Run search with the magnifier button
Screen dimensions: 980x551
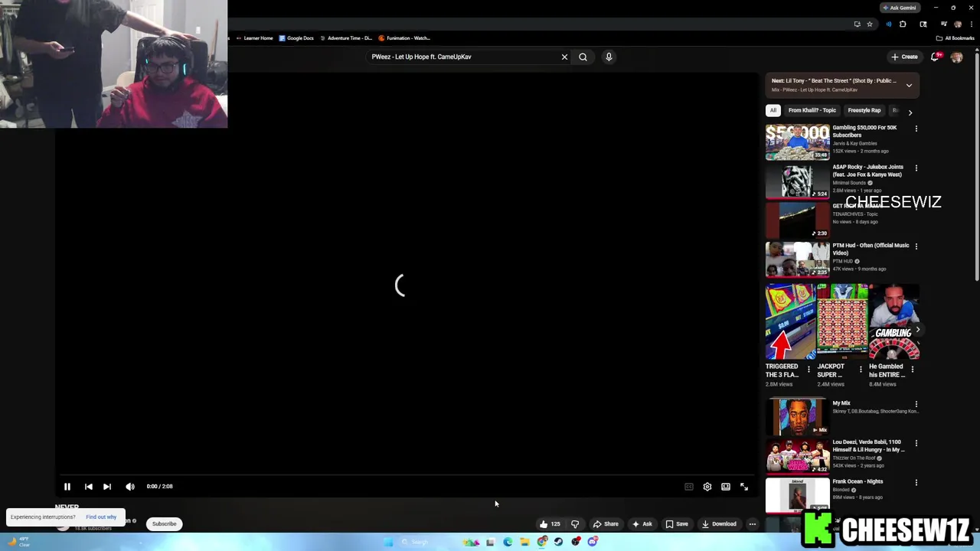(583, 57)
